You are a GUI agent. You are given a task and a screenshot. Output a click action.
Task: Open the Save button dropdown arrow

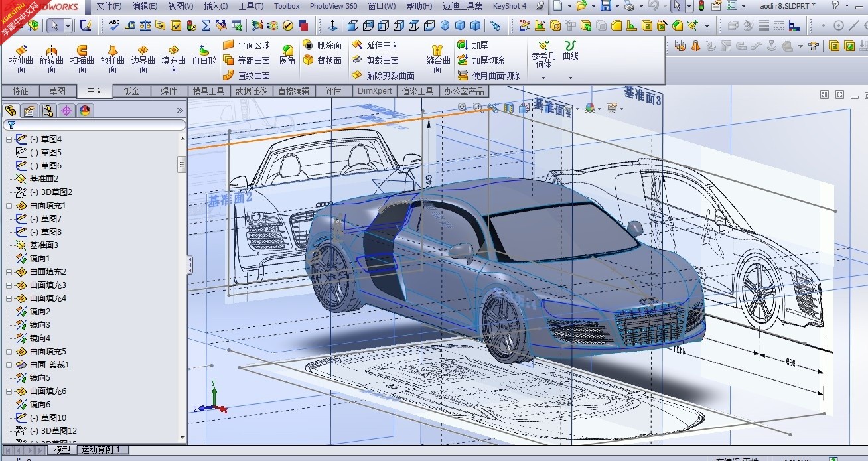pyautogui.click(x=617, y=6)
